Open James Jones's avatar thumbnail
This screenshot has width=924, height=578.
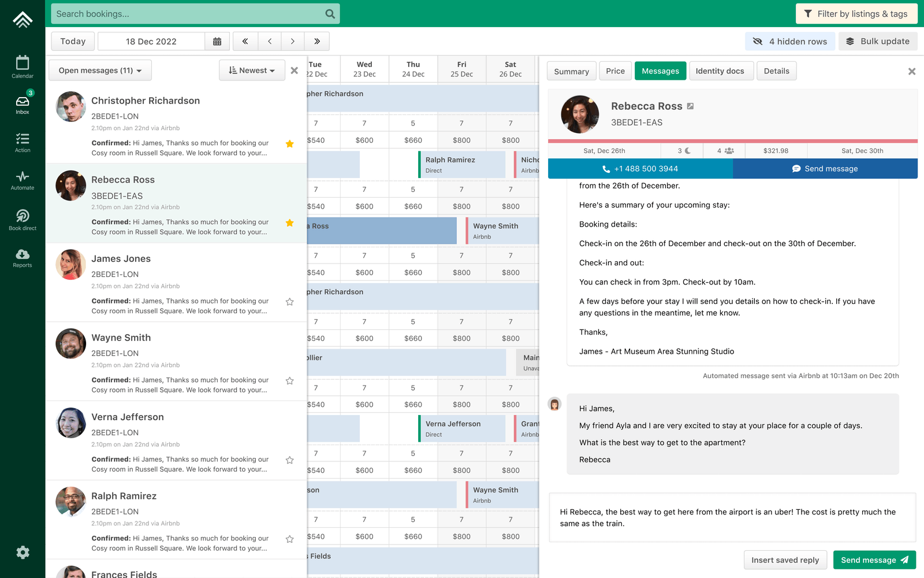(x=71, y=265)
